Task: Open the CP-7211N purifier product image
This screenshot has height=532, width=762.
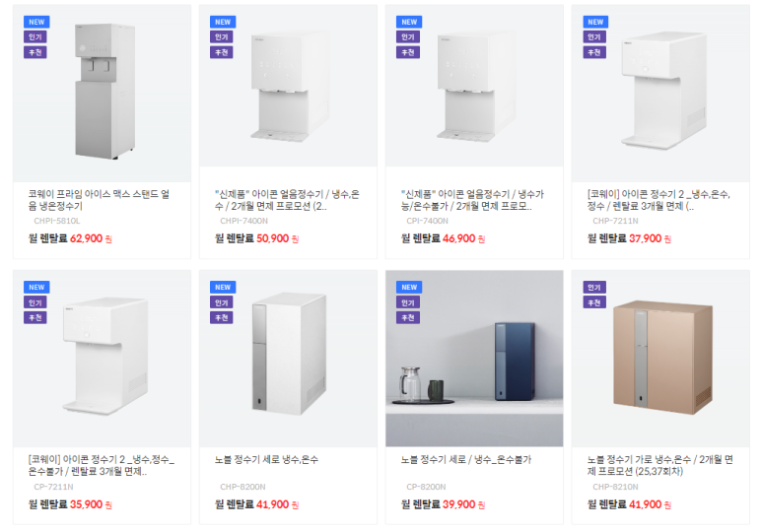Action: 103,359
